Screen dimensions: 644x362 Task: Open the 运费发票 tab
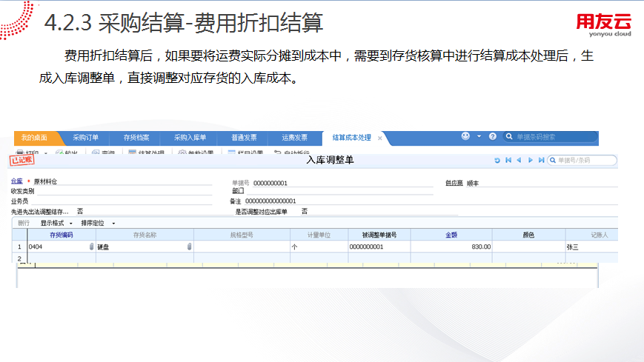[x=293, y=138]
